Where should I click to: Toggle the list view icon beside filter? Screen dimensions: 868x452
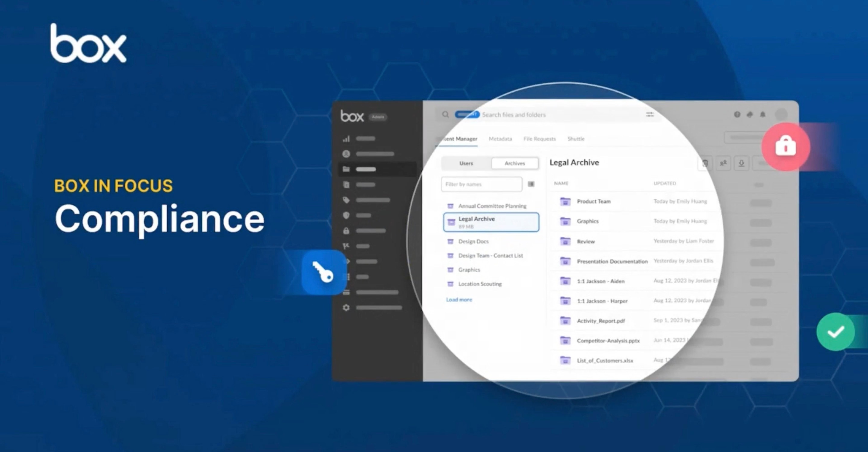(x=531, y=184)
